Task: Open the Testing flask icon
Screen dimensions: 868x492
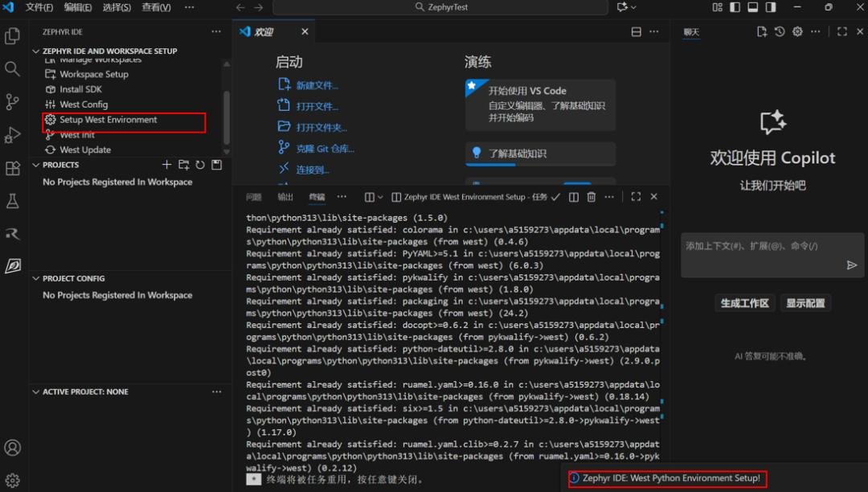Action: 13,201
